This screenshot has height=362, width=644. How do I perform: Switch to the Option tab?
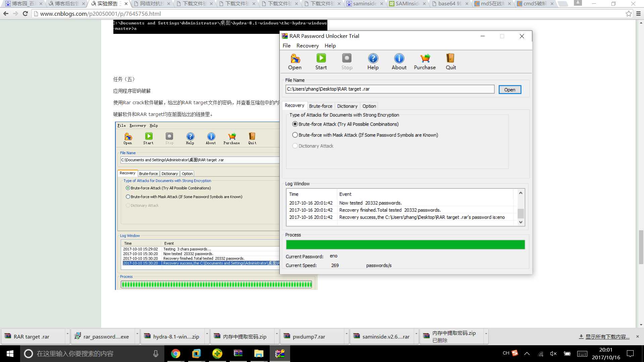coord(369,106)
